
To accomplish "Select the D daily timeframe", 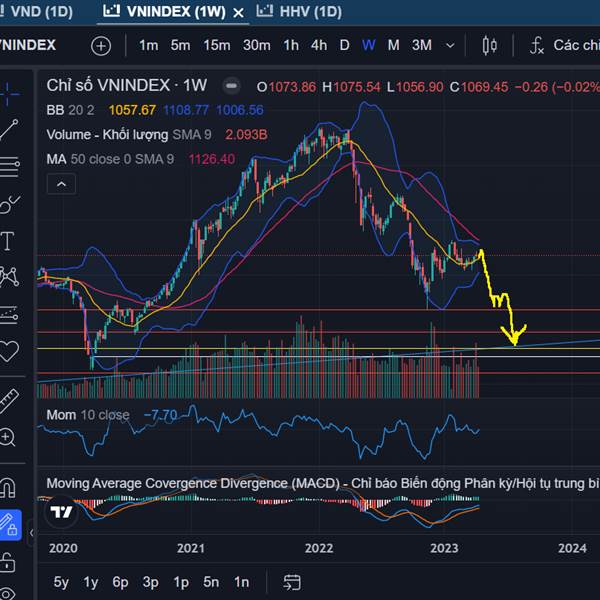I will [x=344, y=46].
